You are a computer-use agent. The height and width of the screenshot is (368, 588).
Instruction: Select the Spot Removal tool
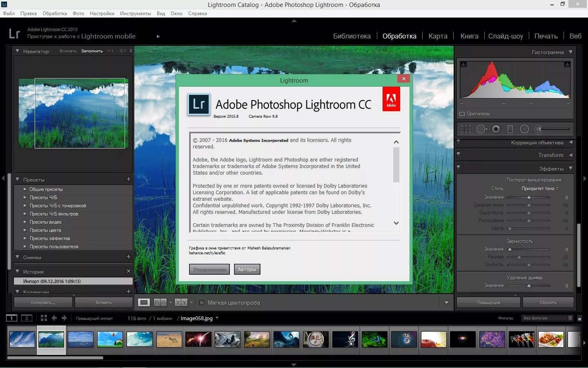click(481, 129)
